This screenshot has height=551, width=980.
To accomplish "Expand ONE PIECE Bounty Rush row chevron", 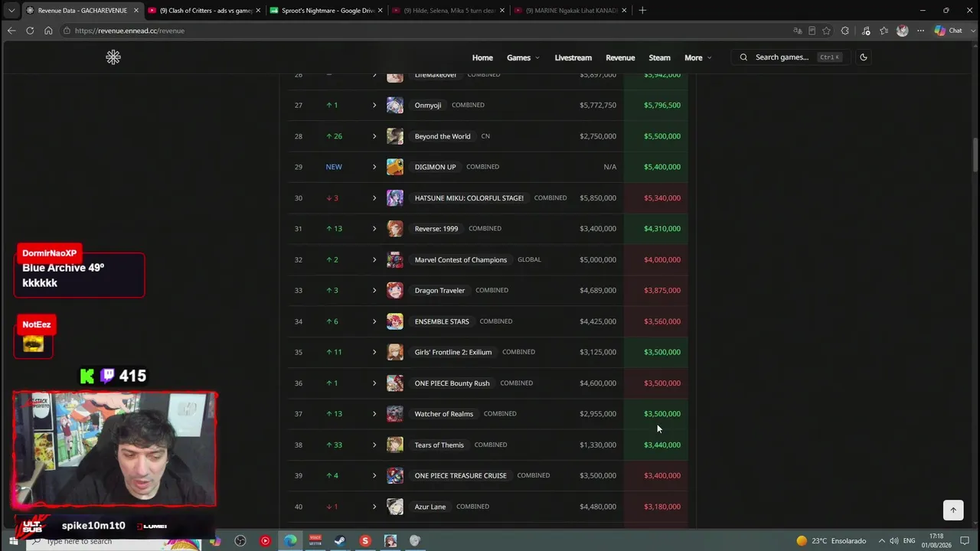I will coord(374,383).
